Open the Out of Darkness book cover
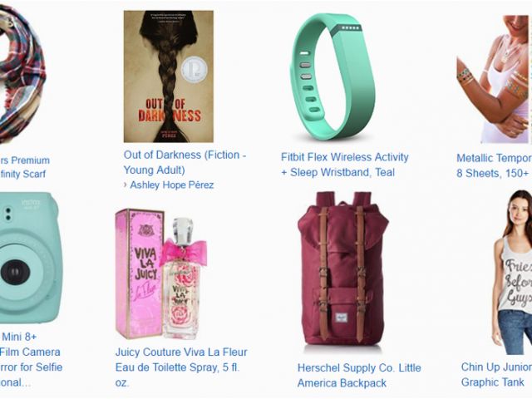 [168, 76]
